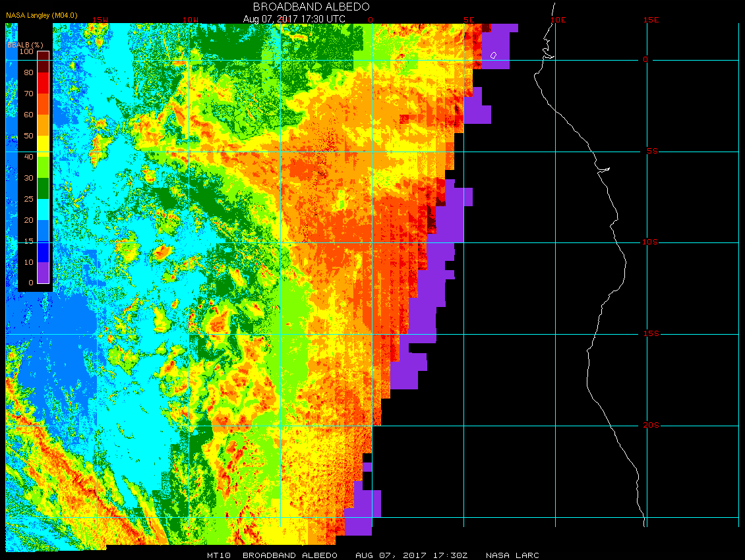Click the dark maroon swatch in the albedo legend
The width and height of the screenshot is (745, 560).
(x=44, y=62)
